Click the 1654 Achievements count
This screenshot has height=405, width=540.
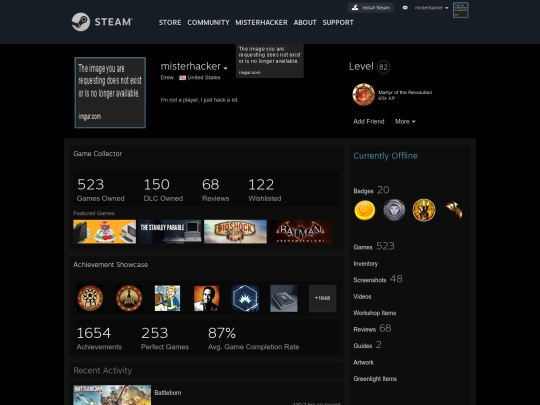pos(99,338)
